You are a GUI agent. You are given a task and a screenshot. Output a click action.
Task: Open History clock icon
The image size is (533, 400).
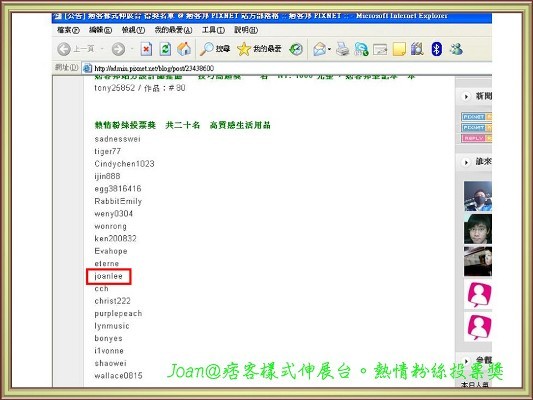pos(296,49)
